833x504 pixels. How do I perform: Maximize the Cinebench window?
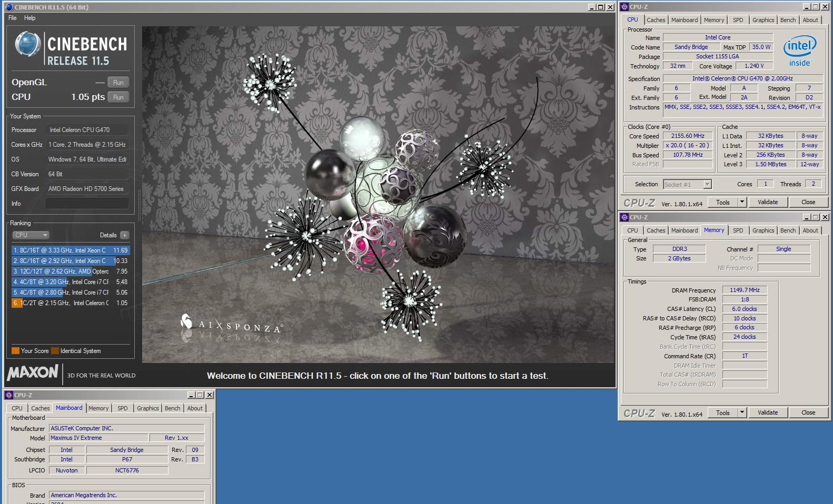point(600,7)
